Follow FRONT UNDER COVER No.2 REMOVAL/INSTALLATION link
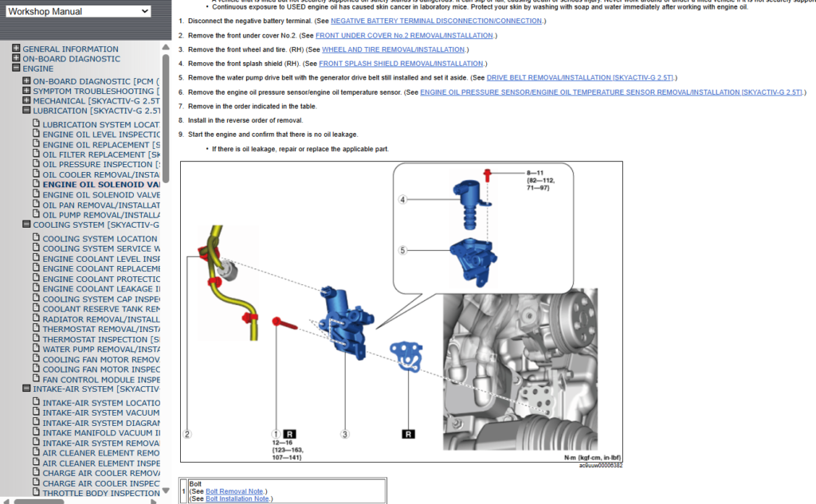The height and width of the screenshot is (504, 816). point(404,35)
